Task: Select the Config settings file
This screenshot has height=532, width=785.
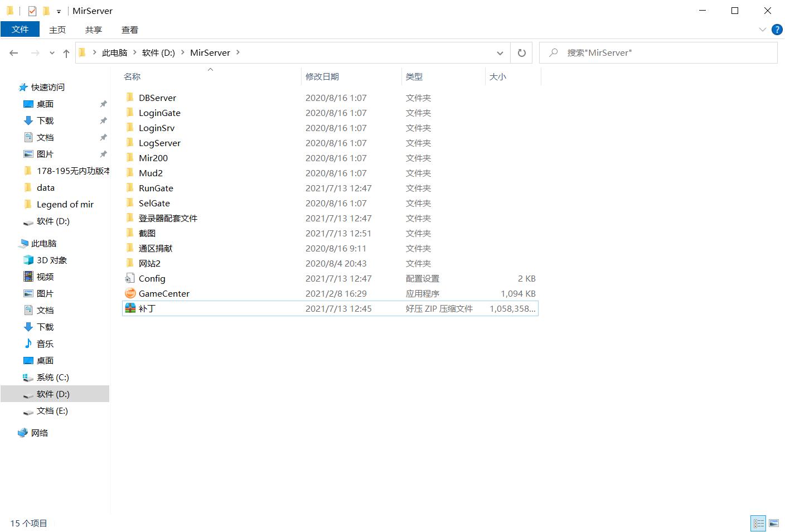Action: (x=130, y=278)
